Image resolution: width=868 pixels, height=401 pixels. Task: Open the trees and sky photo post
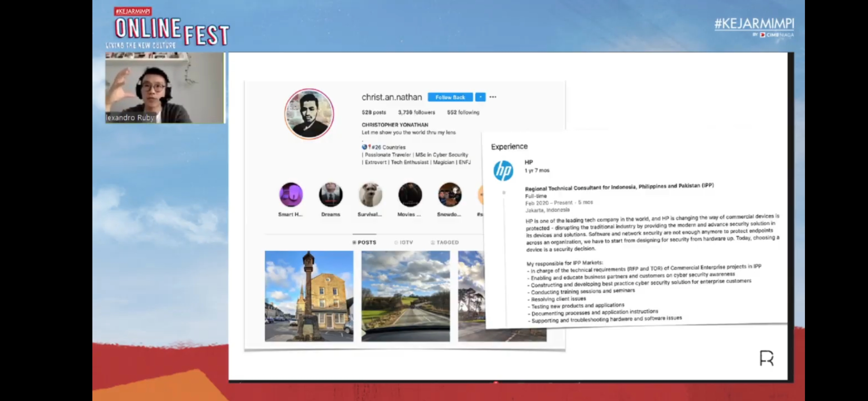[x=471, y=296]
